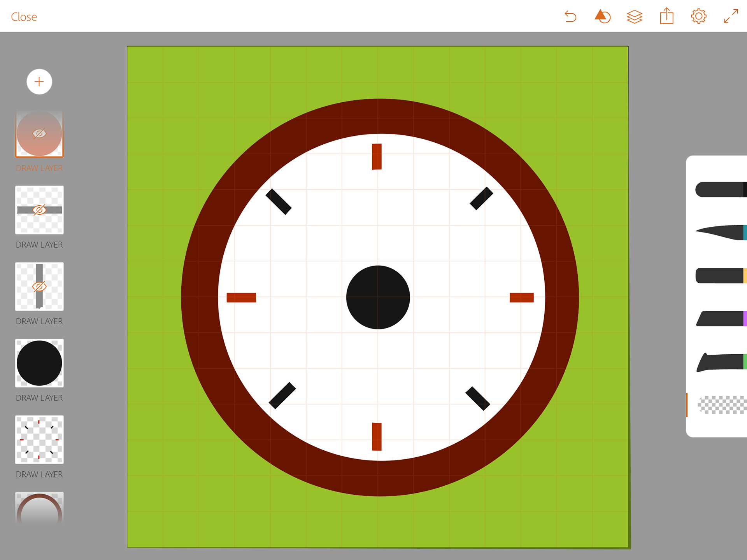Viewport: 747px width, 560px height.
Task: Open the shapes tool icon
Action: click(602, 17)
